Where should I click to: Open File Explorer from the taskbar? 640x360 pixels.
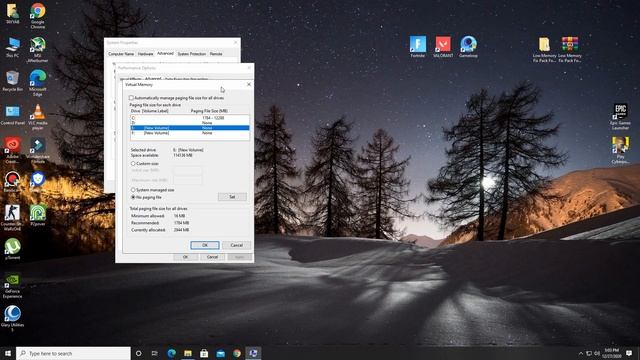click(x=188, y=353)
